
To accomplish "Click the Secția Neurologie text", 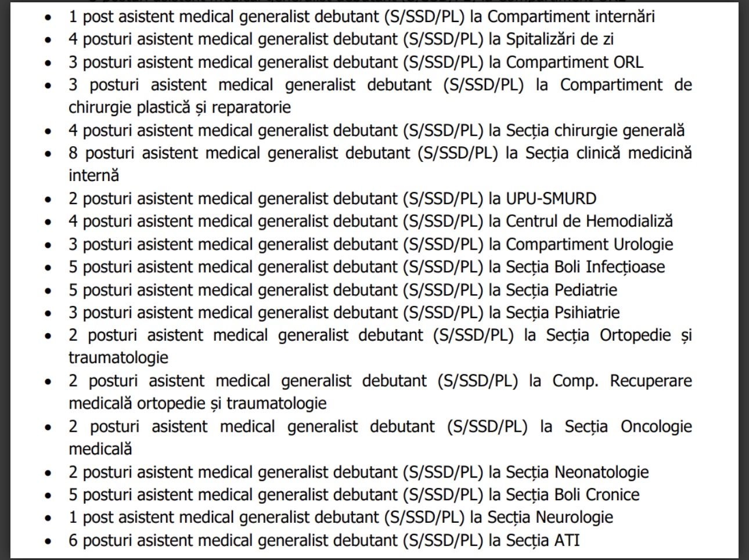I will click(550, 518).
